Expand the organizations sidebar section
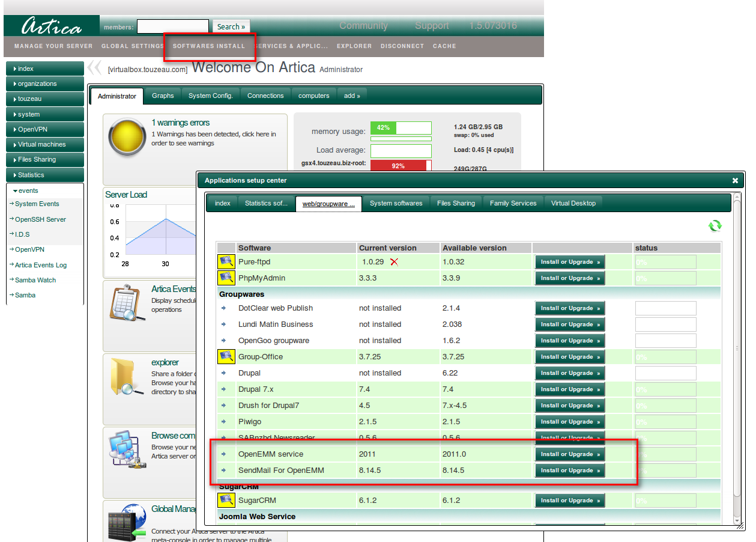 click(44, 84)
